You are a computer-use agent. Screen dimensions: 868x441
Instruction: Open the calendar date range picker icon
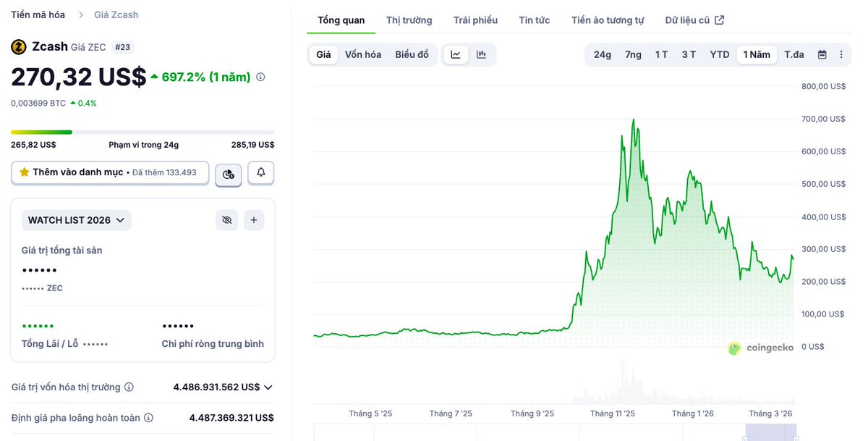point(822,54)
